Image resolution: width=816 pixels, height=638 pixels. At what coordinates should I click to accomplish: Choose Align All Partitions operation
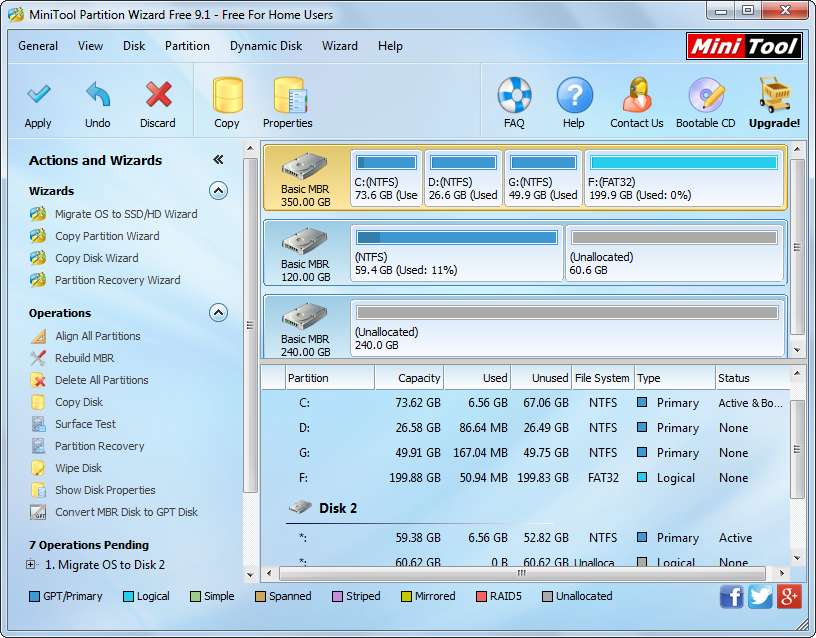[98, 336]
